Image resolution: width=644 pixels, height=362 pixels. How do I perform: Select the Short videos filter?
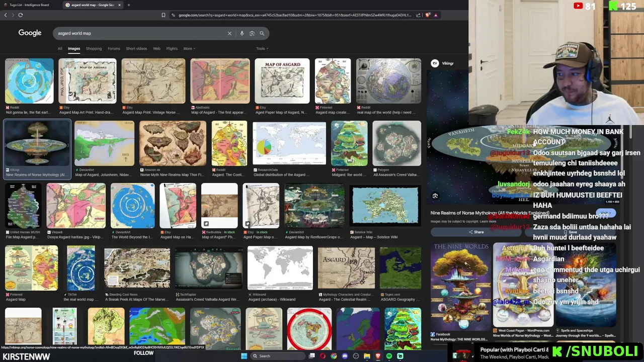click(x=136, y=49)
